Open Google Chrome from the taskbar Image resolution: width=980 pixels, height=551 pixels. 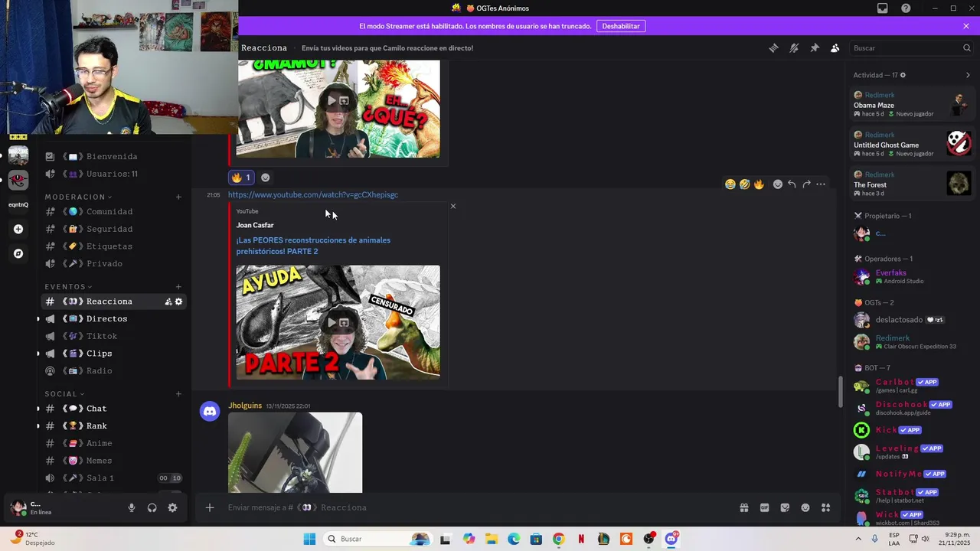[558, 539]
